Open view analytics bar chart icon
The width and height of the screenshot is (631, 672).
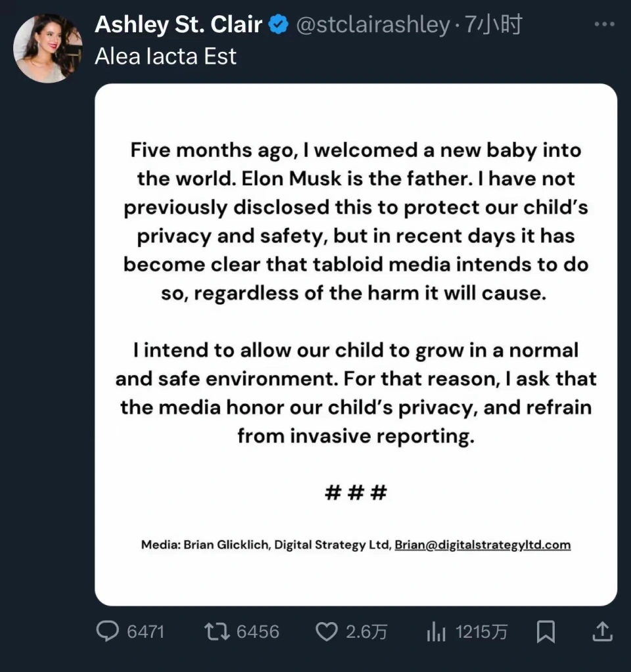436,632
